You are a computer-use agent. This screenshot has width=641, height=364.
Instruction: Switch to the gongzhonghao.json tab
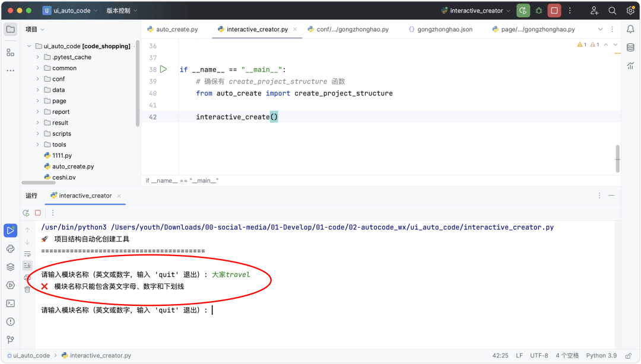[440, 30]
